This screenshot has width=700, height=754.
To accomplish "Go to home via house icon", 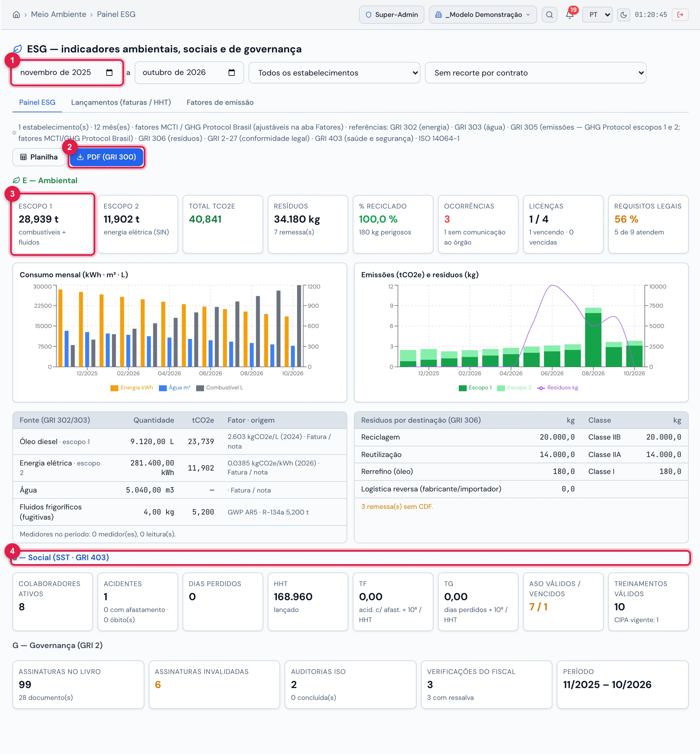I will [x=16, y=14].
